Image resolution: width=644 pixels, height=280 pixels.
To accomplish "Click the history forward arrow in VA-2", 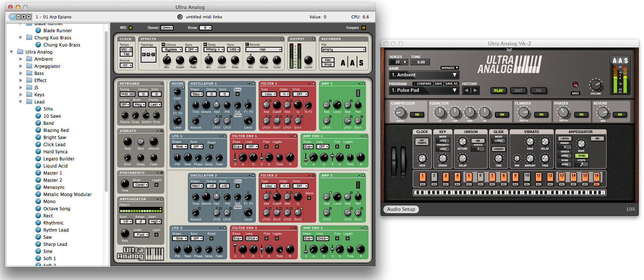I will point(475,90).
